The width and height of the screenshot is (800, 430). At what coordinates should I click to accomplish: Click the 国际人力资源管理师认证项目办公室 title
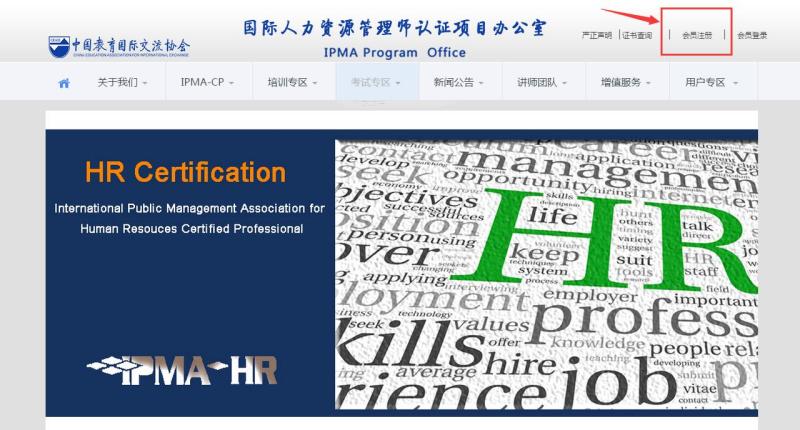[x=394, y=28]
